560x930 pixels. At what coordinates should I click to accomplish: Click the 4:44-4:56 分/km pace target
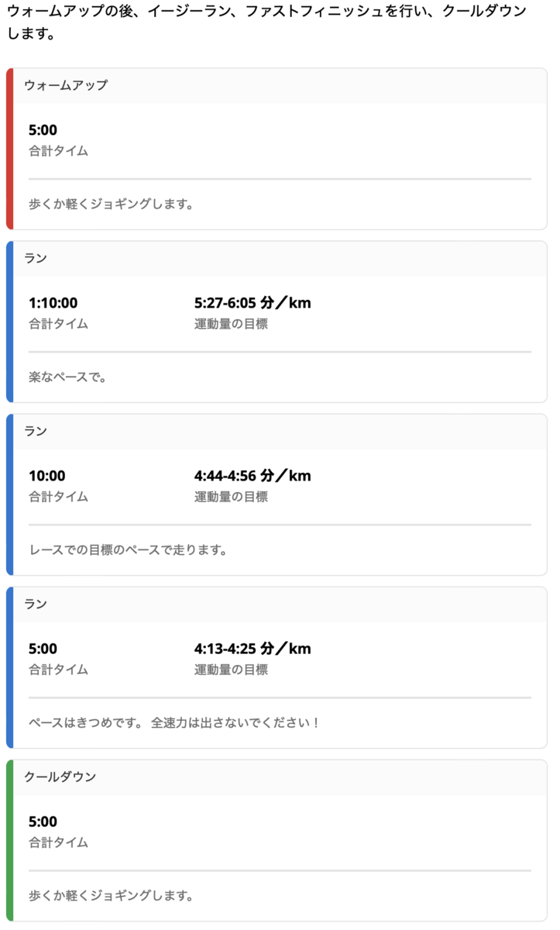(253, 476)
